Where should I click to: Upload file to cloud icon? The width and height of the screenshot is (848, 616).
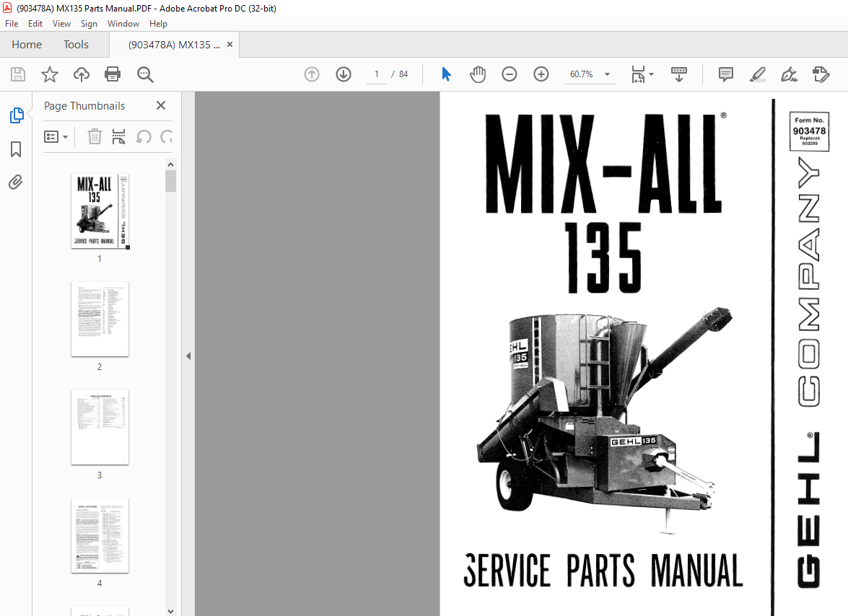tap(81, 74)
